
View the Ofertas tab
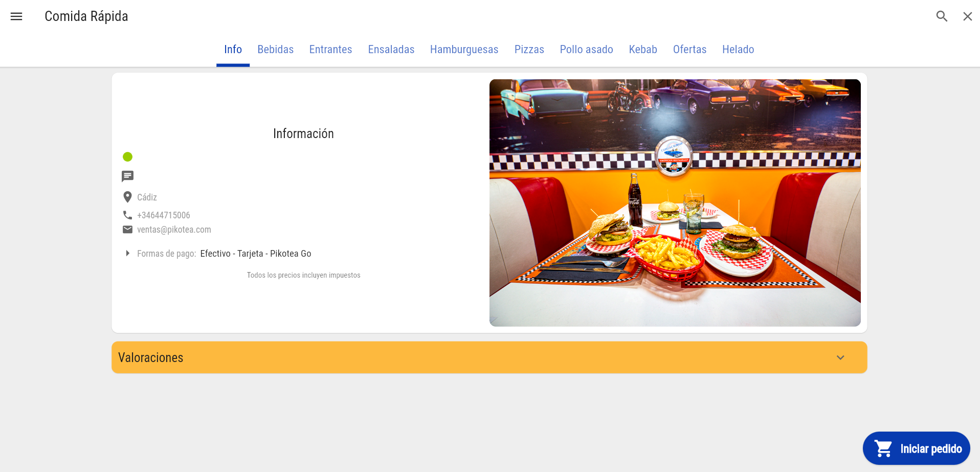pyautogui.click(x=689, y=50)
